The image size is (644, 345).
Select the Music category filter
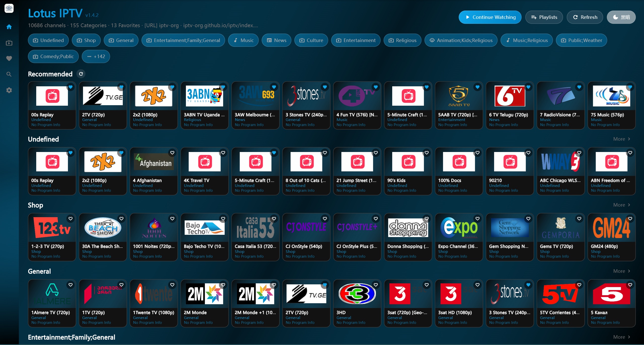pyautogui.click(x=243, y=40)
